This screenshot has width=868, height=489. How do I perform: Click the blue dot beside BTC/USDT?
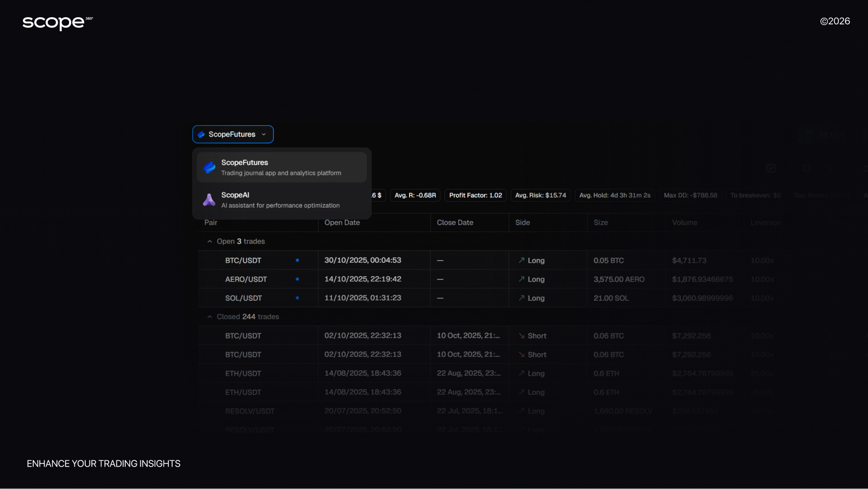coord(297,260)
